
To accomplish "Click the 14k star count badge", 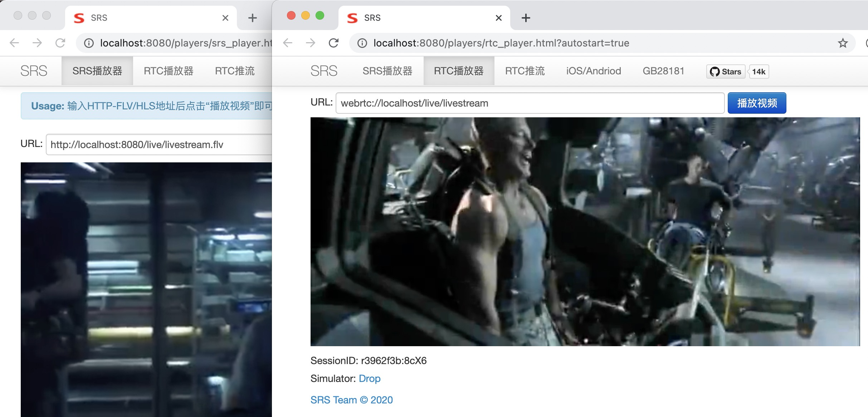I will click(759, 72).
